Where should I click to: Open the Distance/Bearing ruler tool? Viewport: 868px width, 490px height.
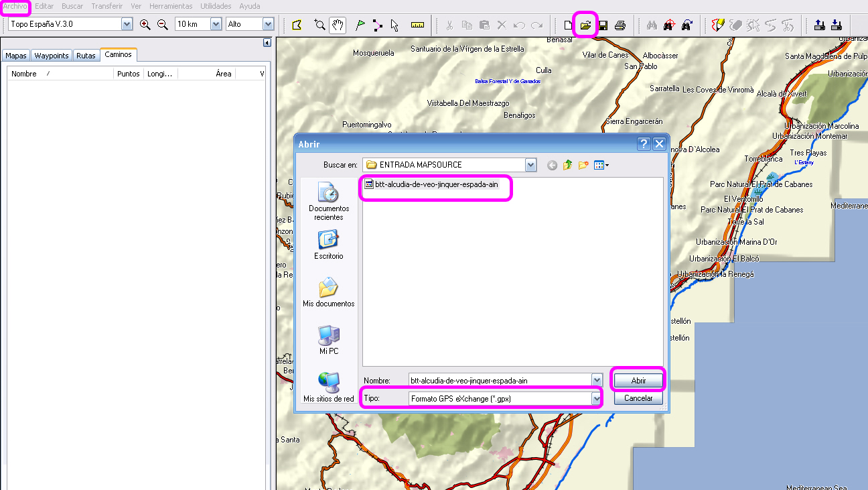pyautogui.click(x=418, y=25)
